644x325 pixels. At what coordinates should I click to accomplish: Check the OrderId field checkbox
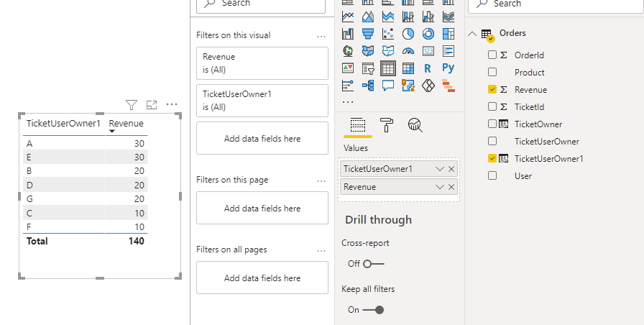pos(492,55)
